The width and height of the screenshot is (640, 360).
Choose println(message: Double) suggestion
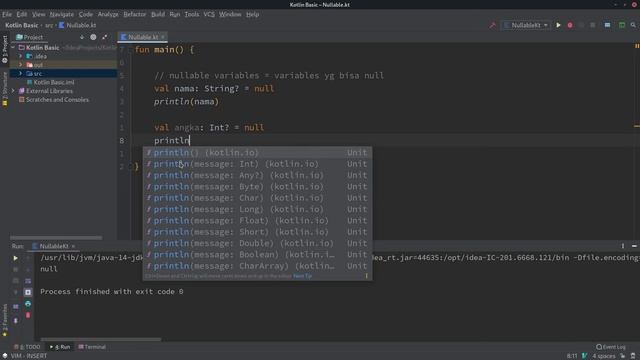[x=257, y=243]
